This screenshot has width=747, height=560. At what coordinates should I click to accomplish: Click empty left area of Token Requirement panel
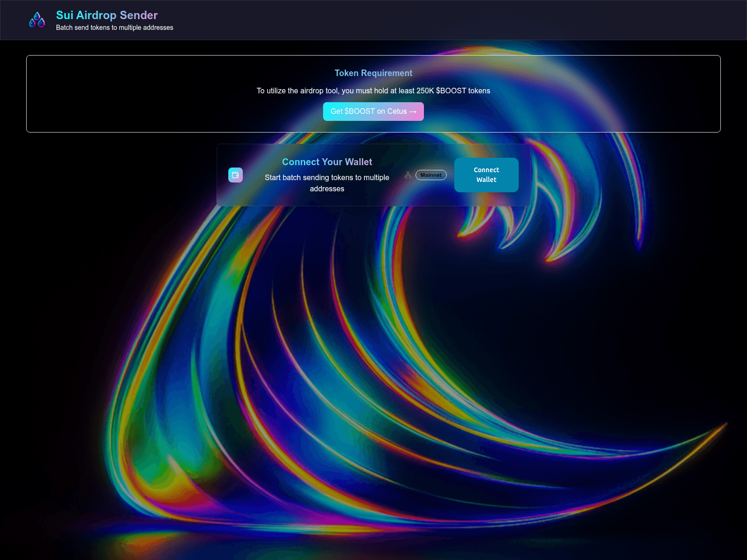point(117,93)
